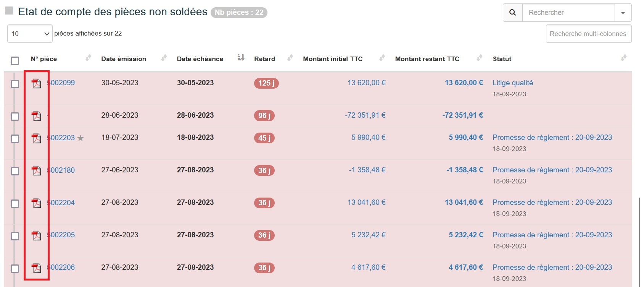The image size is (644, 287).
Task: Open the rows-per-page dropdown showing 10
Action: tap(30, 34)
